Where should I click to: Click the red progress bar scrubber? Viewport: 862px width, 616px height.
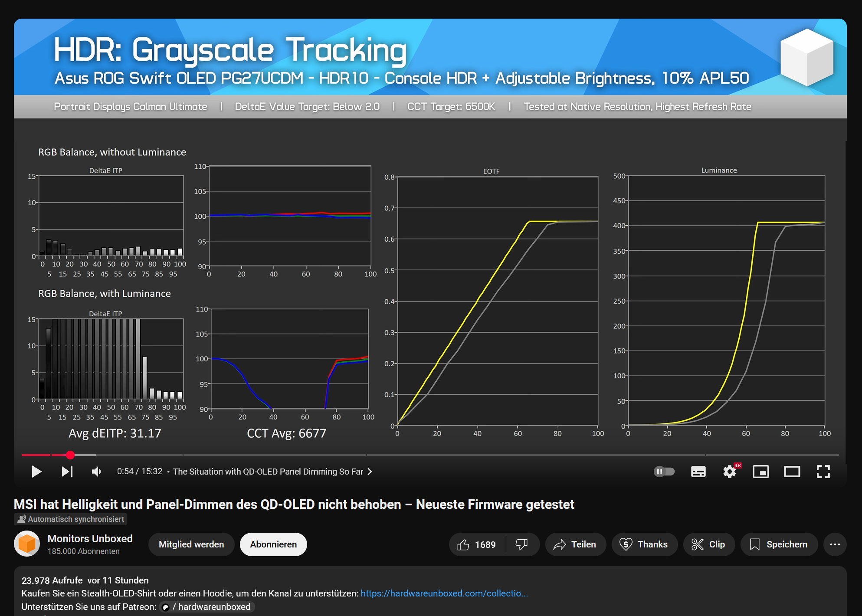pos(70,455)
